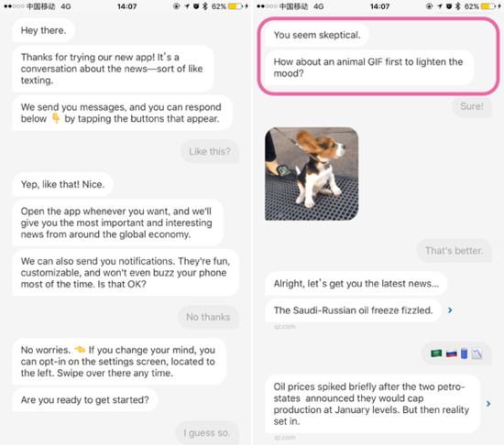Expand the oil prices story chevron

488,404
